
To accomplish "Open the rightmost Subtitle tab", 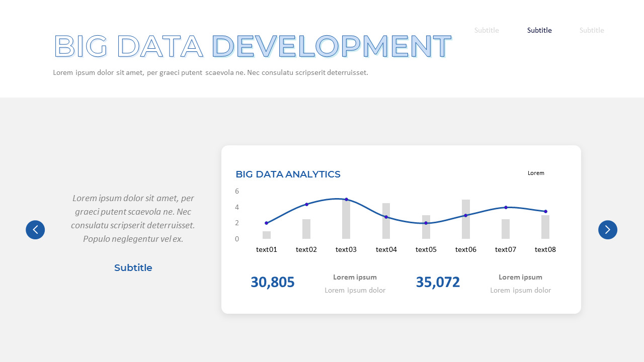I will 591,30.
